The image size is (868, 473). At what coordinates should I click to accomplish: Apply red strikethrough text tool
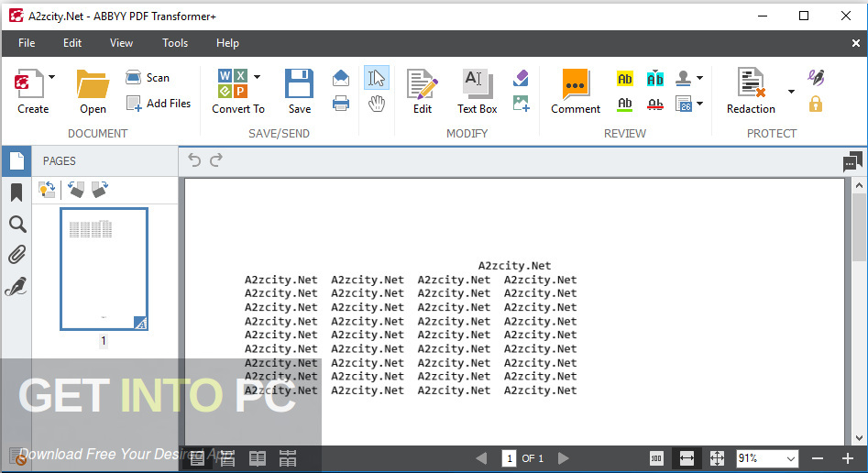654,104
